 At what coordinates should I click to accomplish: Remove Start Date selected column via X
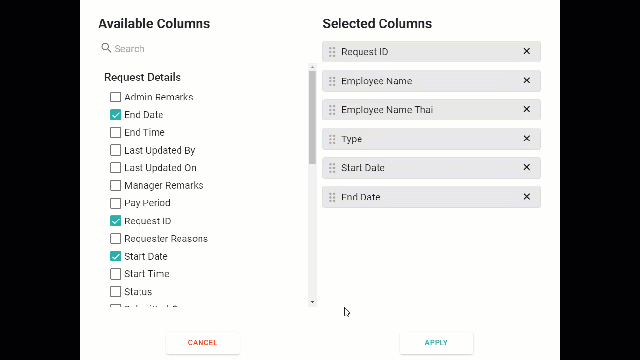tap(527, 167)
